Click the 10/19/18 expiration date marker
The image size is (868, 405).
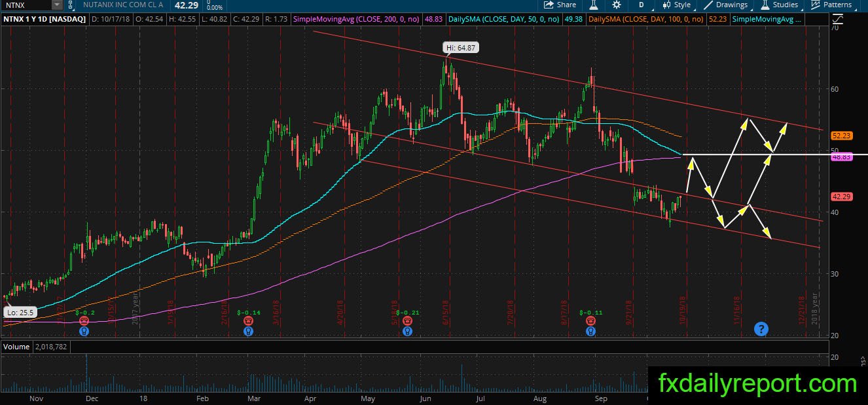click(x=682, y=311)
